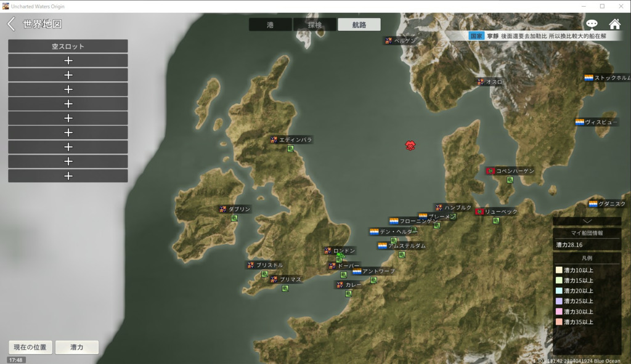This screenshot has height=364, width=631.
Task: Click the green port icon beside ハンブルク
Action: click(x=453, y=216)
